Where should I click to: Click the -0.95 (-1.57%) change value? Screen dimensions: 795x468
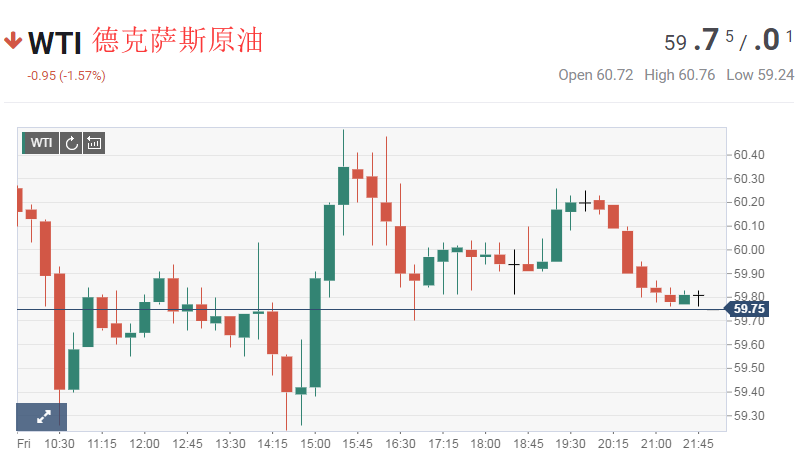pos(66,76)
